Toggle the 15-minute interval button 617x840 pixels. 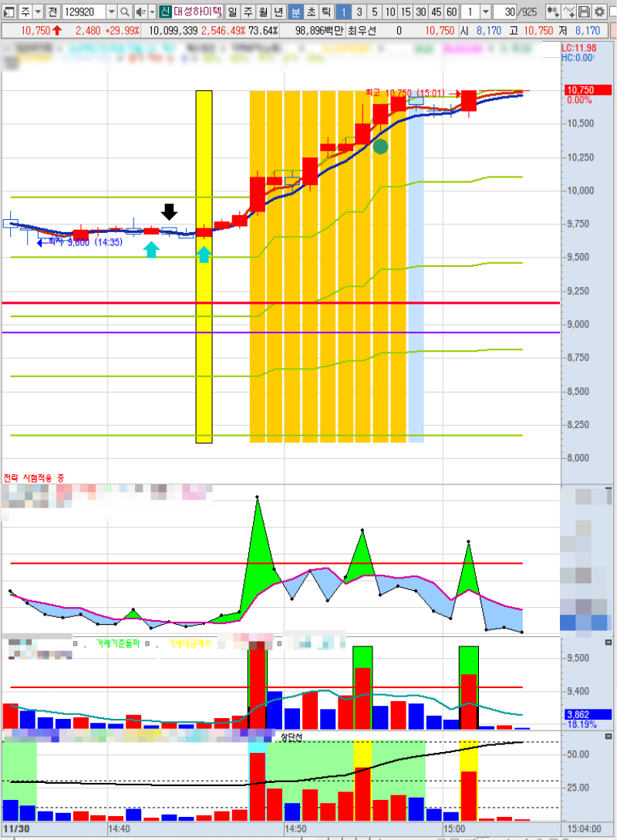click(406, 12)
